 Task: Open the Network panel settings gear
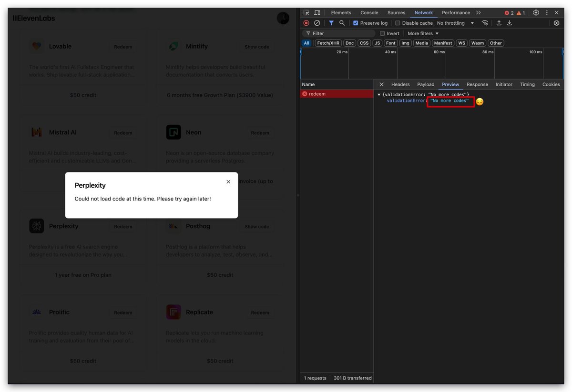(x=556, y=23)
